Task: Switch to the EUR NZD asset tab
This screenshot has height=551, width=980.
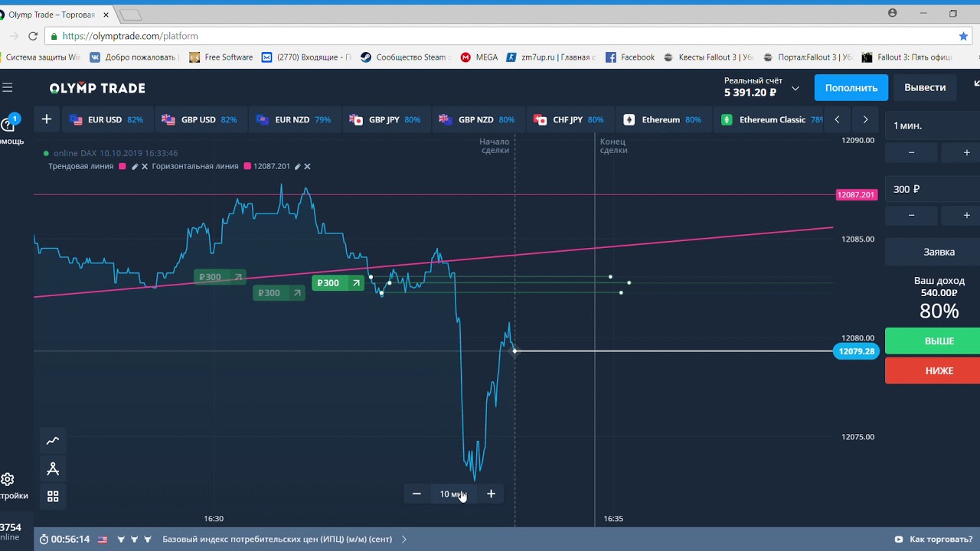Action: pos(293,119)
